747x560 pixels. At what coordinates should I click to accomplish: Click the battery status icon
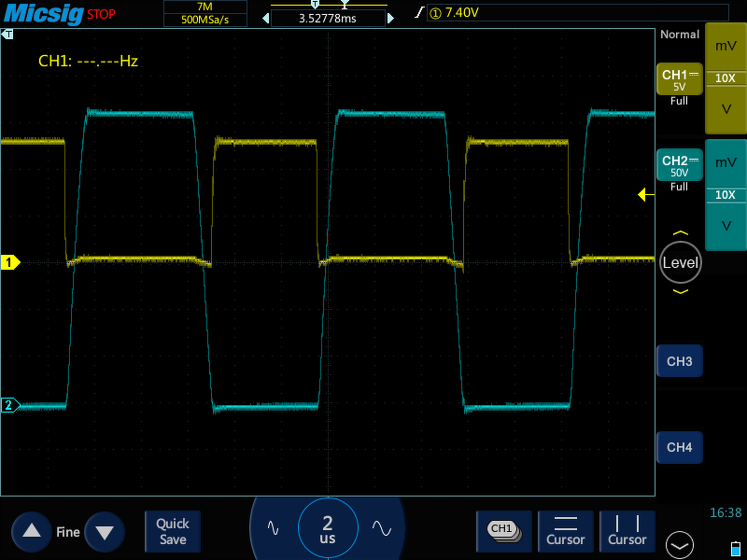click(x=736, y=547)
